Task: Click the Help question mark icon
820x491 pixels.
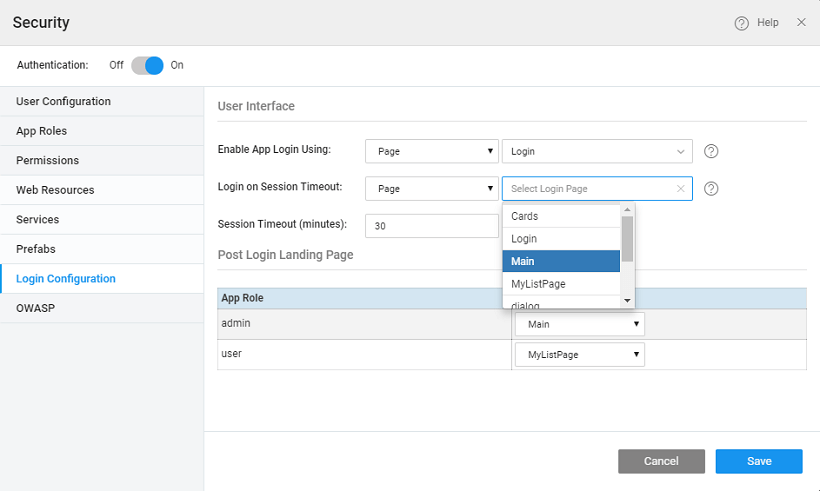Action: tap(741, 23)
